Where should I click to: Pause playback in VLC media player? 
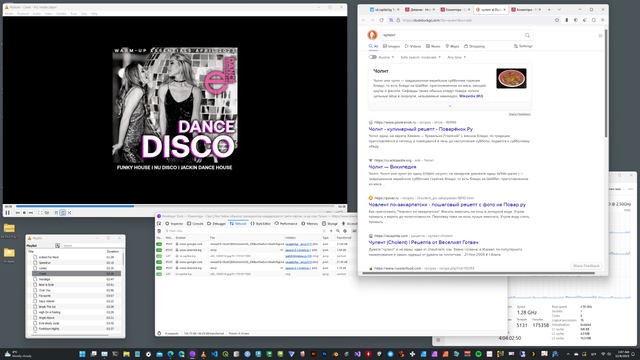(7, 213)
